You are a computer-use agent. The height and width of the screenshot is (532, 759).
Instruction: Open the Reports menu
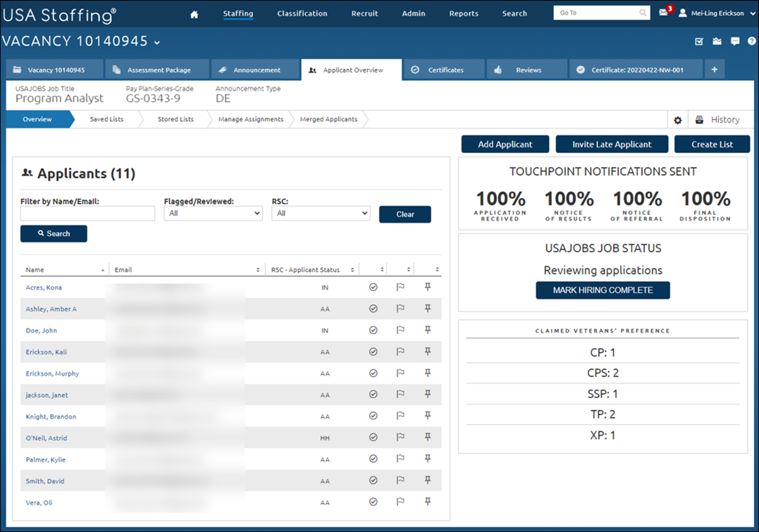click(463, 14)
